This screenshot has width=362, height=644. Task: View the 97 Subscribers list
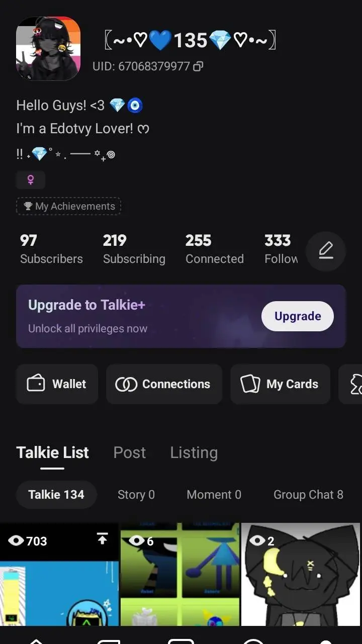pos(51,249)
